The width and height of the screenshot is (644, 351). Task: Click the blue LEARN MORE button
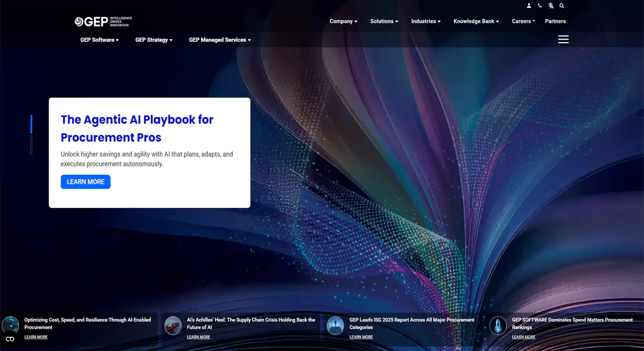coord(85,182)
